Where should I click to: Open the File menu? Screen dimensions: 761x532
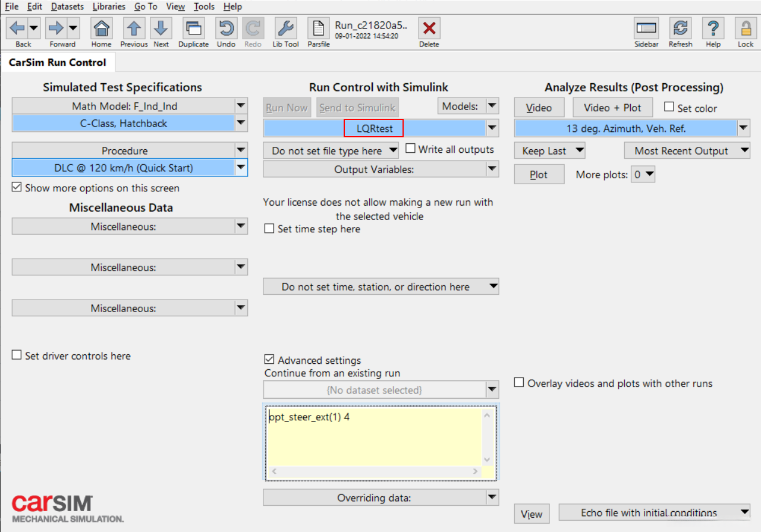tap(12, 7)
